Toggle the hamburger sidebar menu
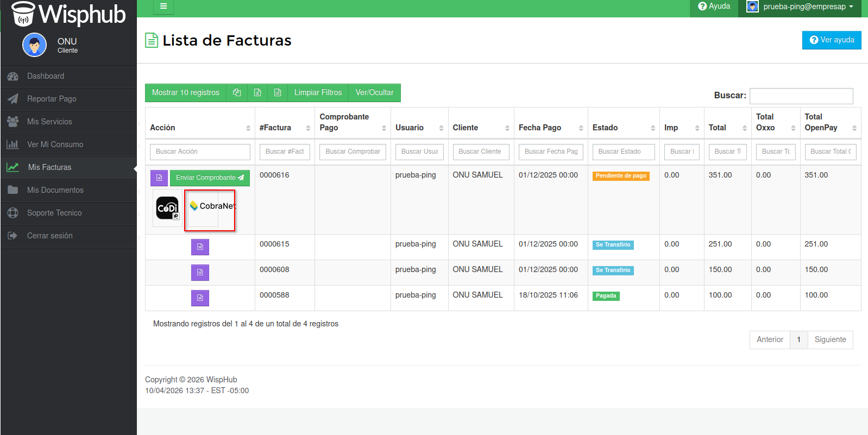 click(163, 7)
